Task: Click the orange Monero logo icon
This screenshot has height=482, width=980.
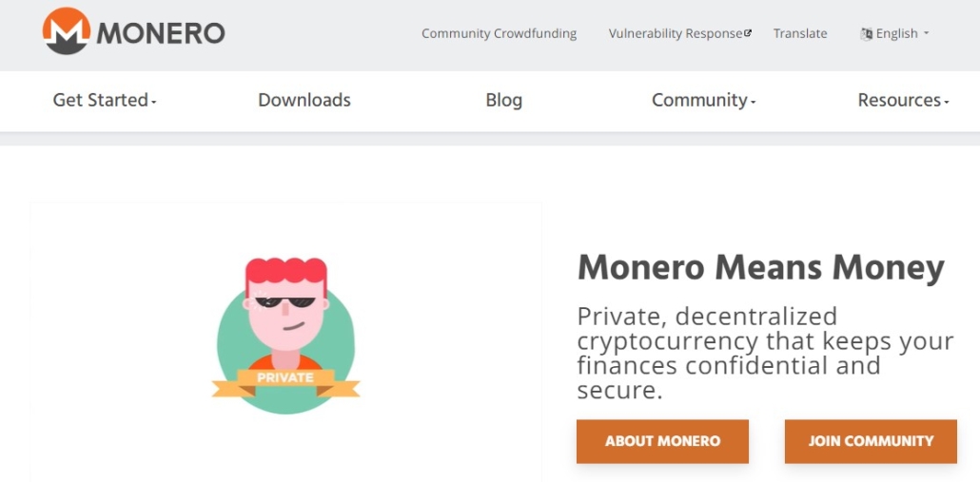Action: point(66,31)
